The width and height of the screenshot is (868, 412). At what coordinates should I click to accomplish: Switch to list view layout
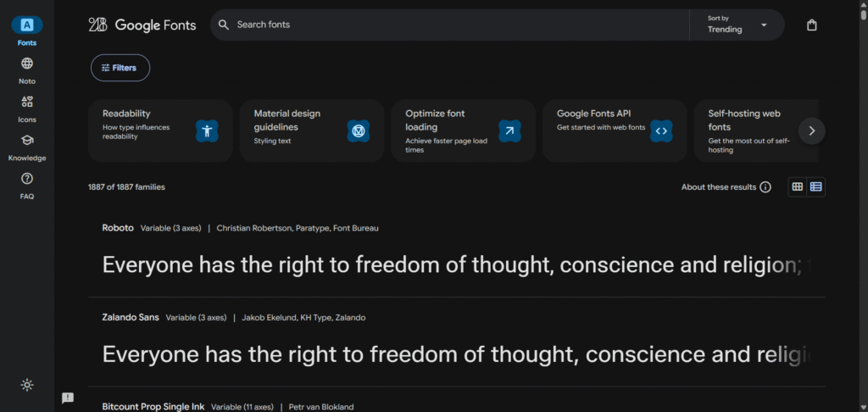pos(815,187)
